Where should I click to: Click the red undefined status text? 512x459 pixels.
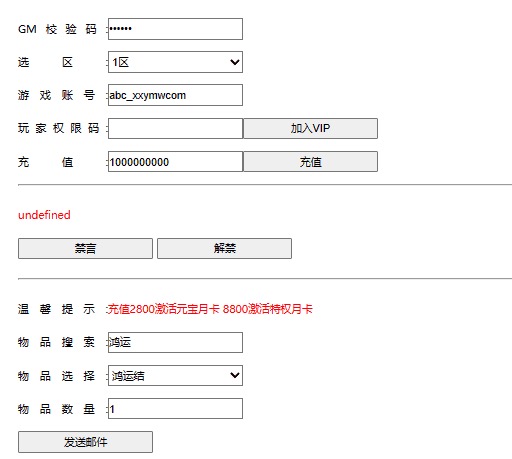tap(44, 215)
